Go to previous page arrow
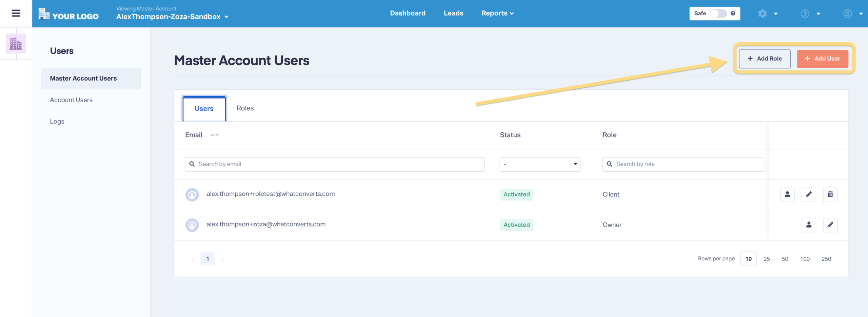 pos(193,259)
